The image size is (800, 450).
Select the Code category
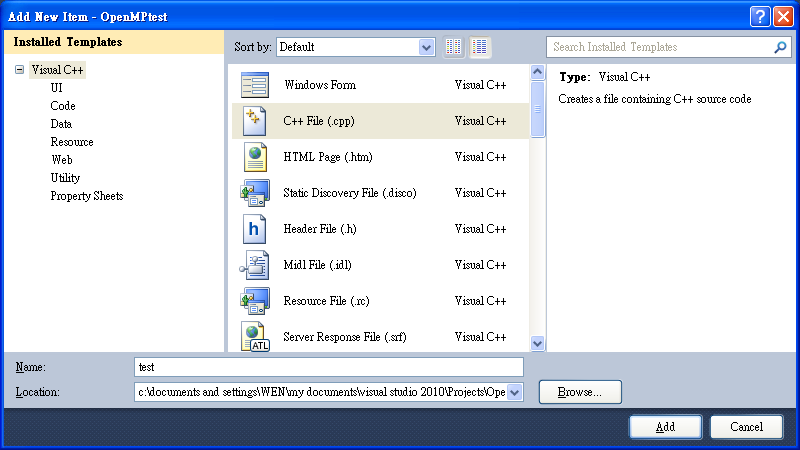(63, 106)
